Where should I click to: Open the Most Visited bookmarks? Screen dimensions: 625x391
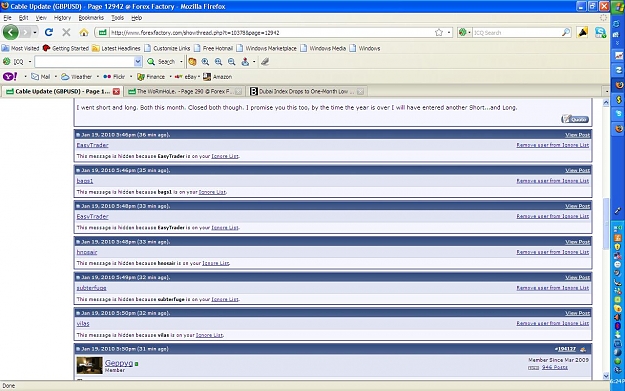(20, 48)
